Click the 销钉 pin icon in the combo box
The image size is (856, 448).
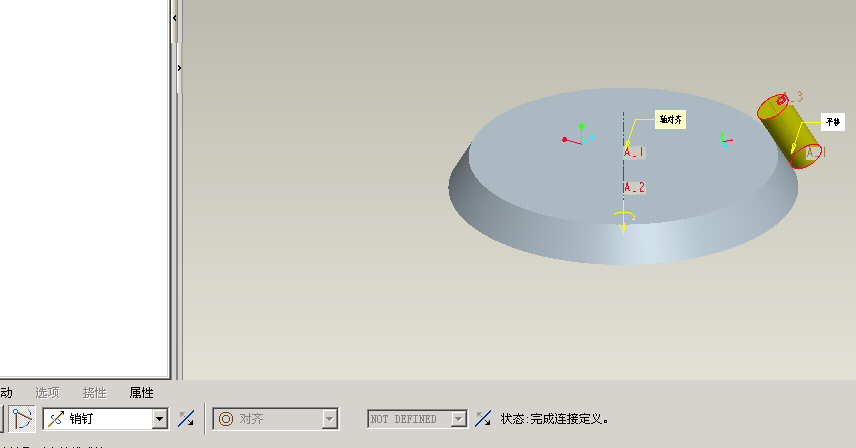(x=56, y=419)
